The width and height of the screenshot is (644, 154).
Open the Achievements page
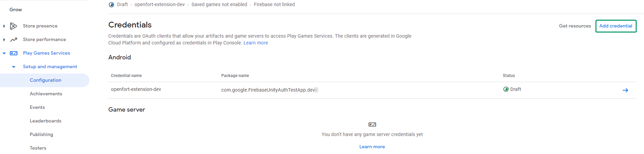click(x=46, y=94)
